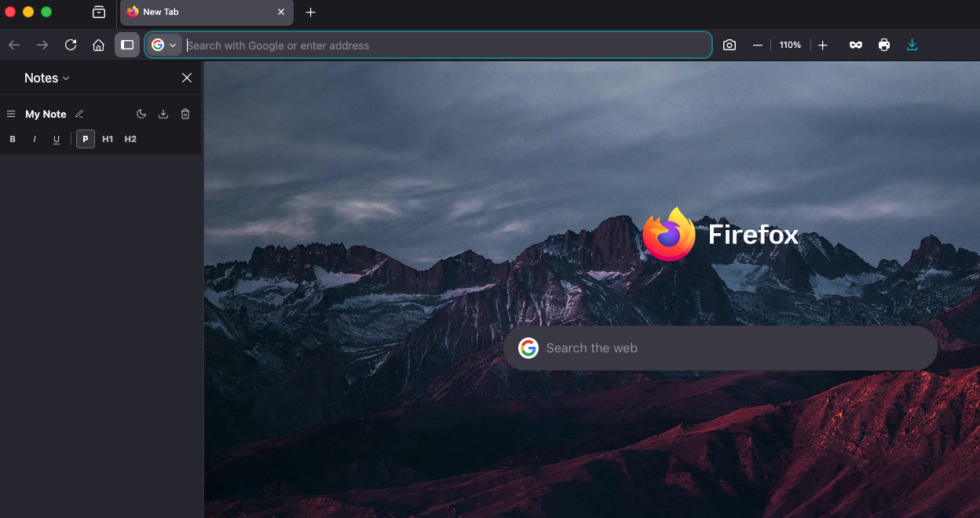The width and height of the screenshot is (980, 518).
Task: Reload the current page
Action: point(71,45)
